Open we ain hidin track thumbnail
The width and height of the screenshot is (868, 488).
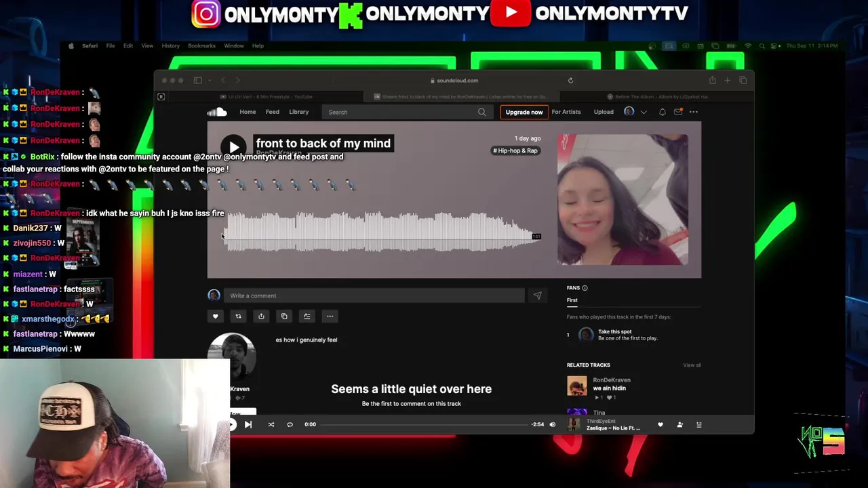577,386
